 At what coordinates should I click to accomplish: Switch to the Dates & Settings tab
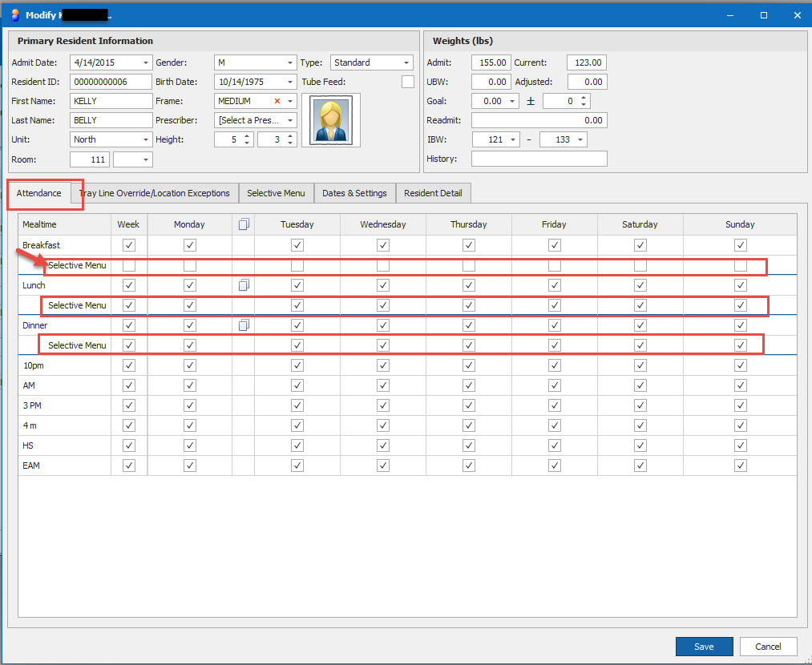pyautogui.click(x=355, y=193)
